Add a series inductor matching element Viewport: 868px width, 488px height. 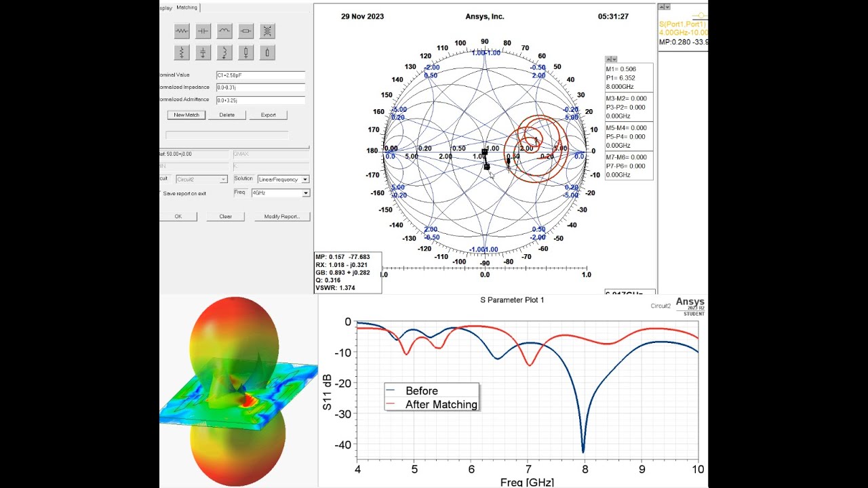(x=224, y=30)
